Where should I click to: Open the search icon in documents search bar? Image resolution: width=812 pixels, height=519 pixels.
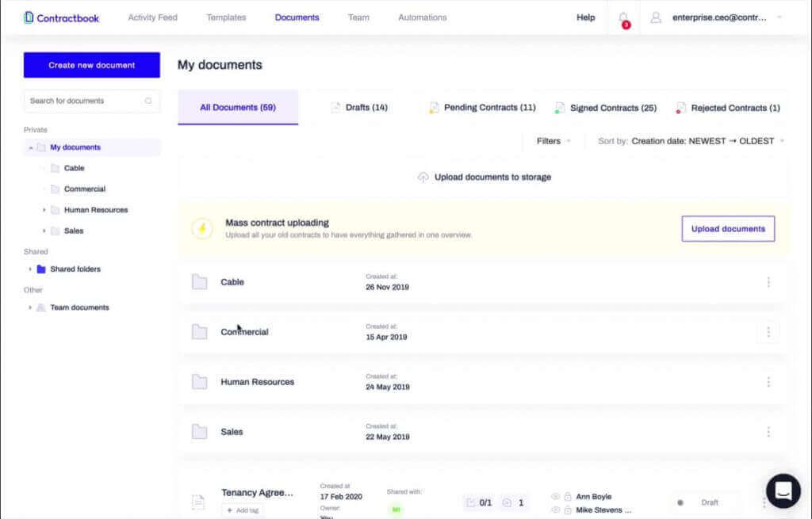(149, 101)
